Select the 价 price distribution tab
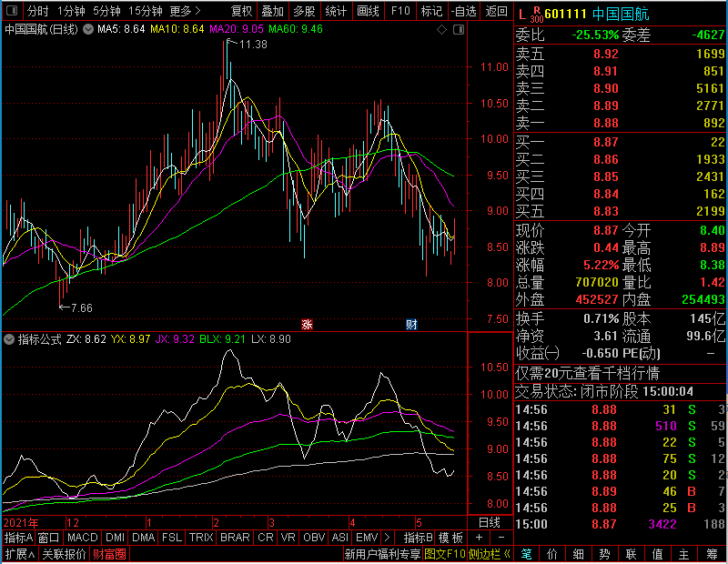 pyautogui.click(x=552, y=554)
